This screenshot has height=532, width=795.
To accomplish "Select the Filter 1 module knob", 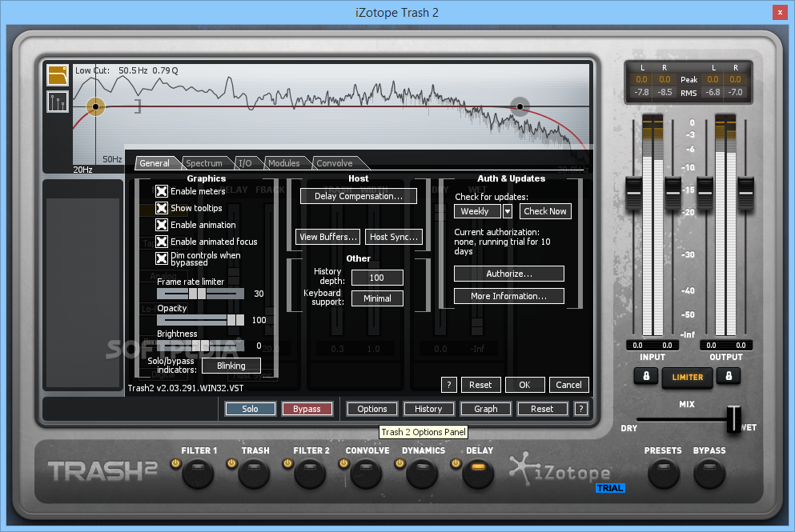I will 198,474.
